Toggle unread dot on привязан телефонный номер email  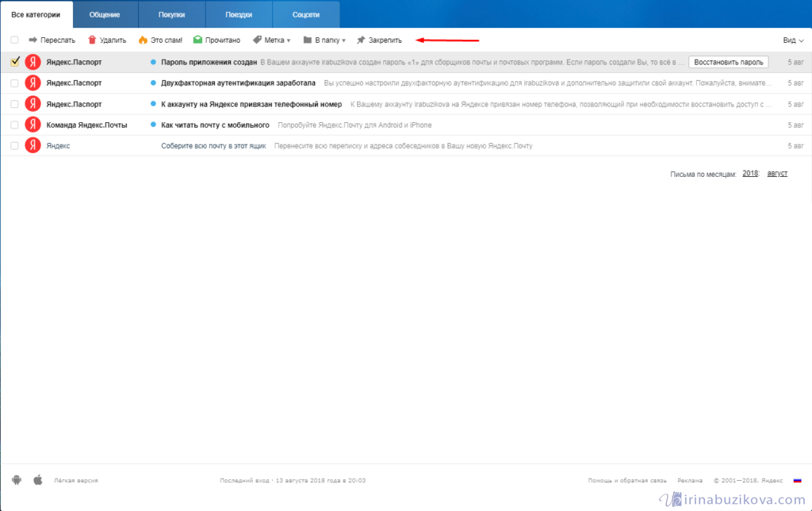pos(153,104)
